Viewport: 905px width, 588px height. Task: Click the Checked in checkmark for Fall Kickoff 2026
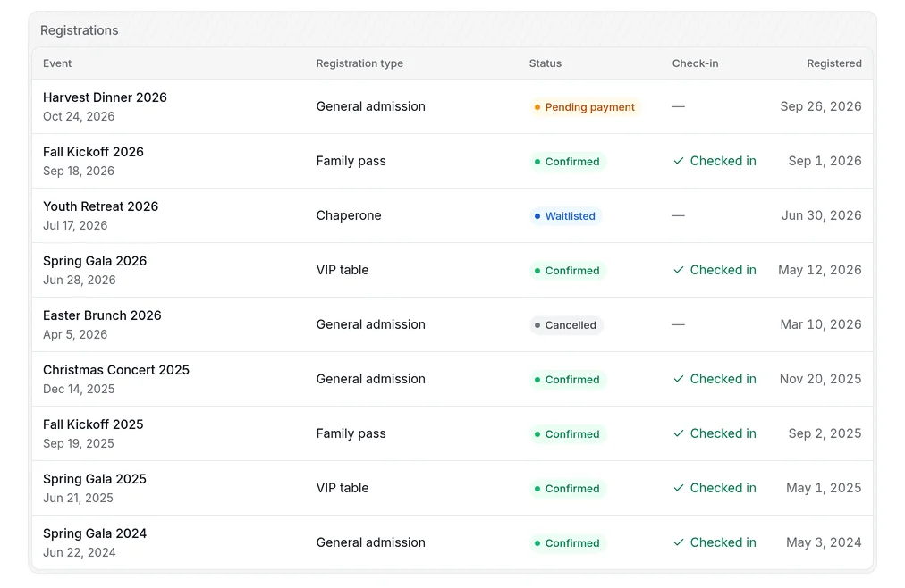(x=679, y=161)
